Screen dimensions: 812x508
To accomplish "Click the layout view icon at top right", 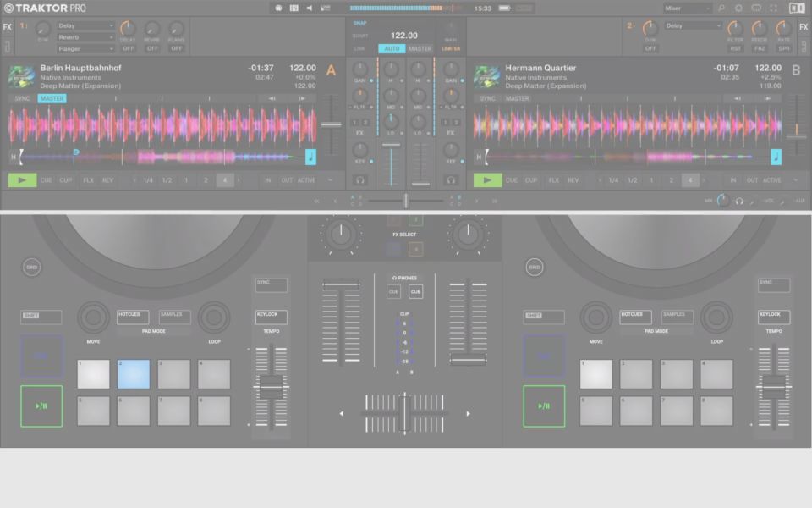I will click(x=797, y=8).
